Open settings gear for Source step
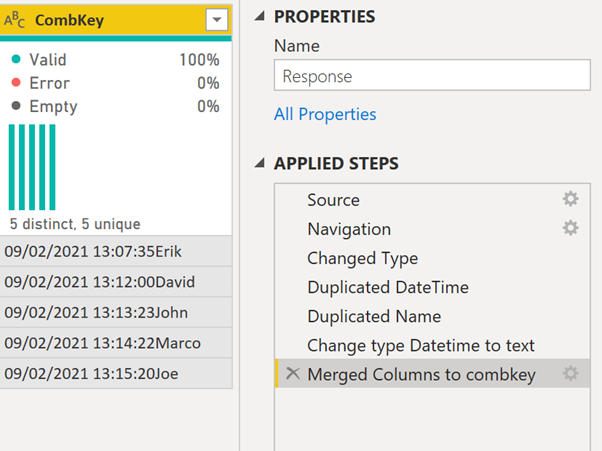Viewport: 602px width, 451px height. pyautogui.click(x=570, y=200)
